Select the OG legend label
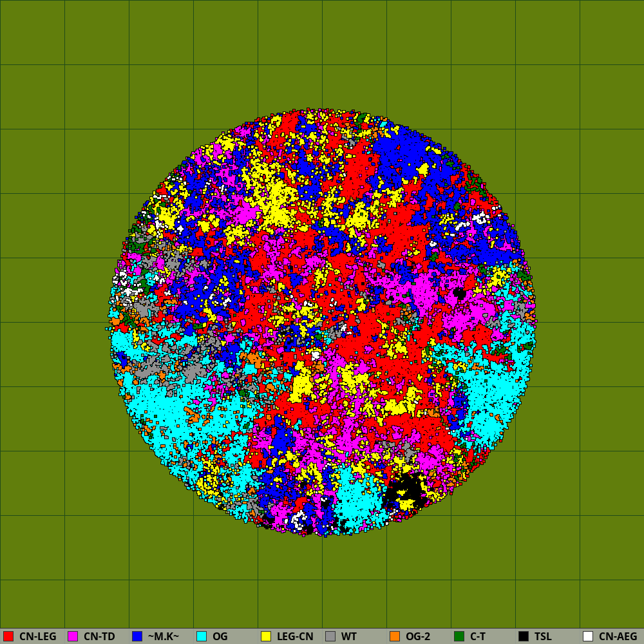Screen dimensions: 644x644 [220, 637]
